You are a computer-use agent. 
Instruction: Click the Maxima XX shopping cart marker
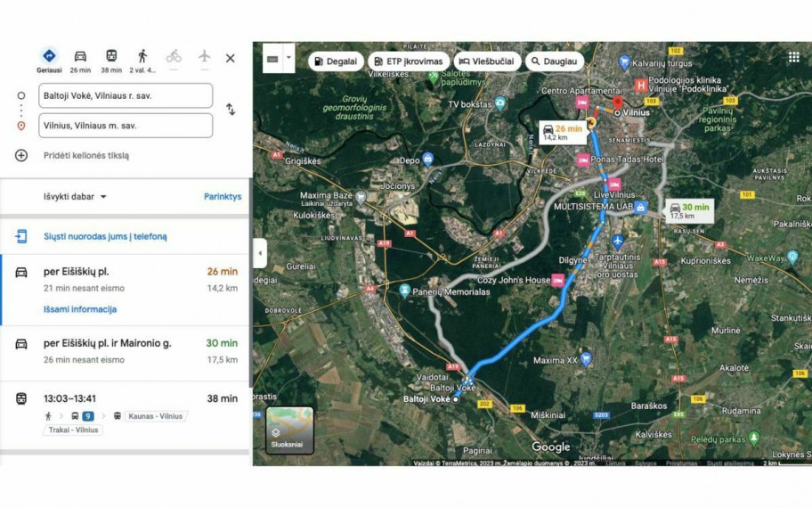point(586,359)
